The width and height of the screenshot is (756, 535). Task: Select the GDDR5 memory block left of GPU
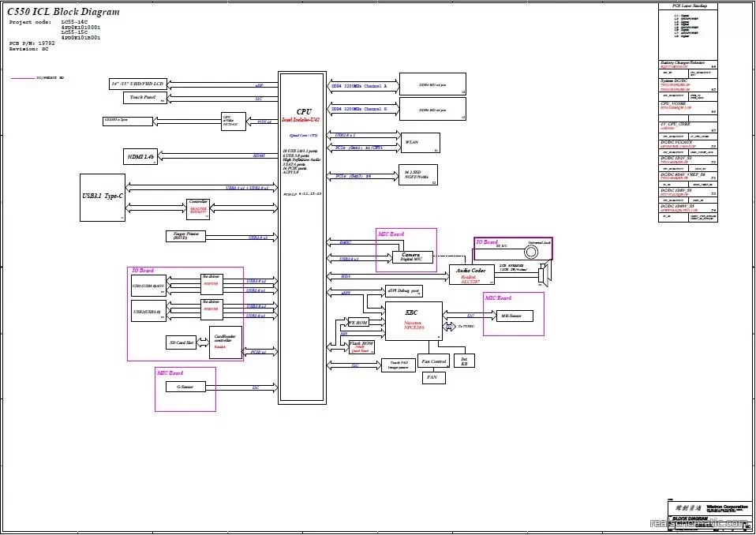tap(128, 121)
